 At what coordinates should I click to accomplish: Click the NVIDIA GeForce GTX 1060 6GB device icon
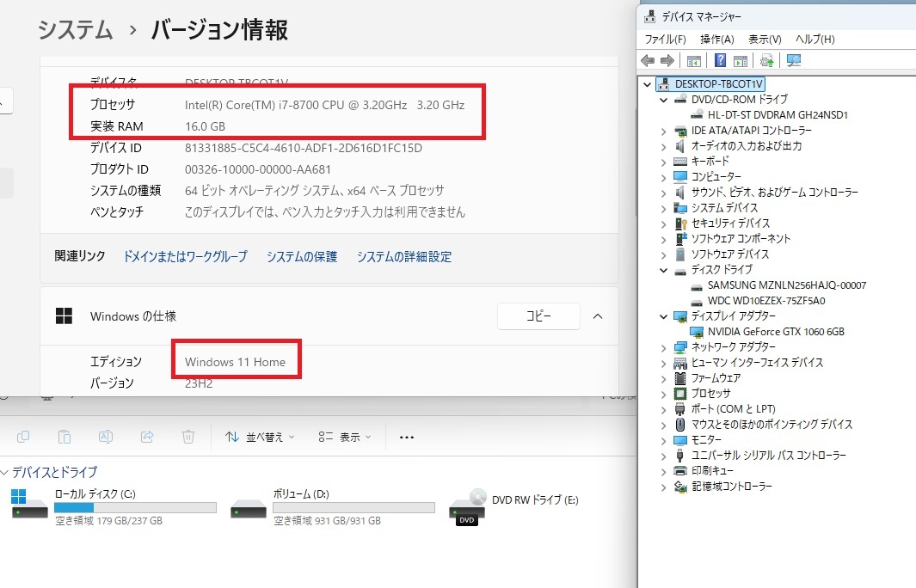tap(697, 332)
